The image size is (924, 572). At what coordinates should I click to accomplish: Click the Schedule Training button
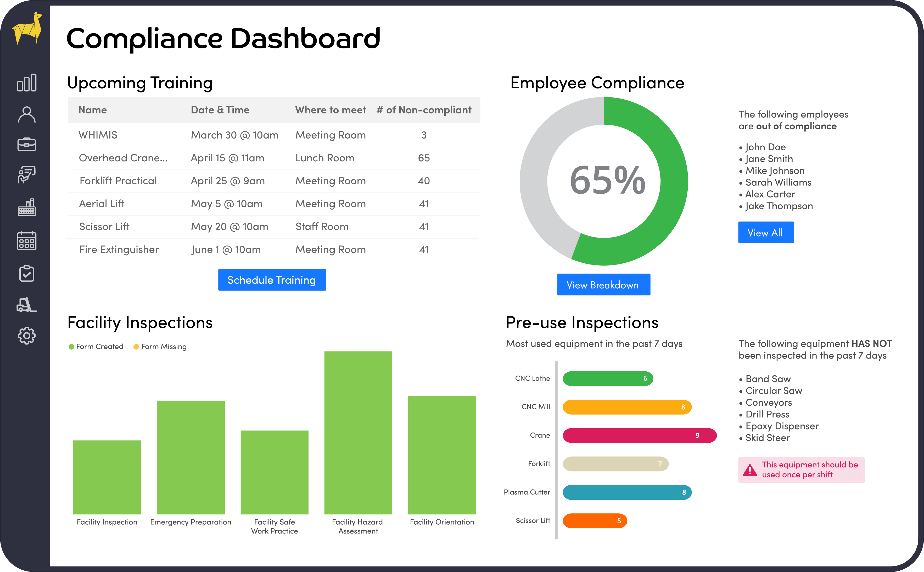click(x=272, y=279)
